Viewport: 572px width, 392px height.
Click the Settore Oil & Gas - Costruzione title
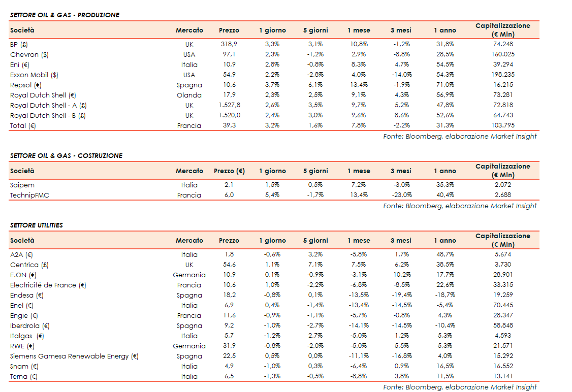(67, 156)
